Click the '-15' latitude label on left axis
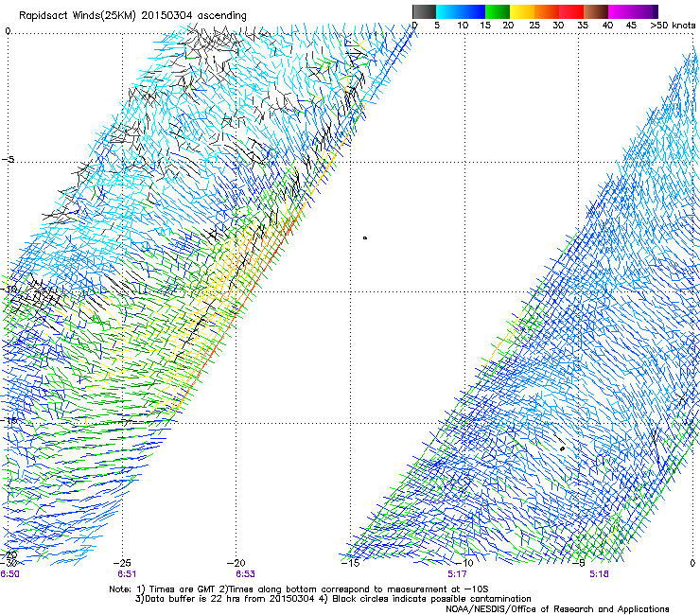This screenshot has height=615, width=700. point(9,420)
